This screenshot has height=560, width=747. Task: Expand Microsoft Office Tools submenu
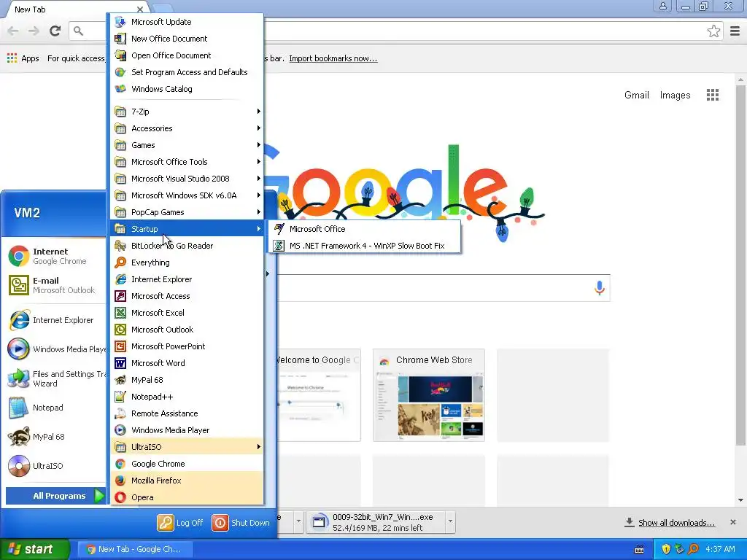pyautogui.click(x=187, y=162)
